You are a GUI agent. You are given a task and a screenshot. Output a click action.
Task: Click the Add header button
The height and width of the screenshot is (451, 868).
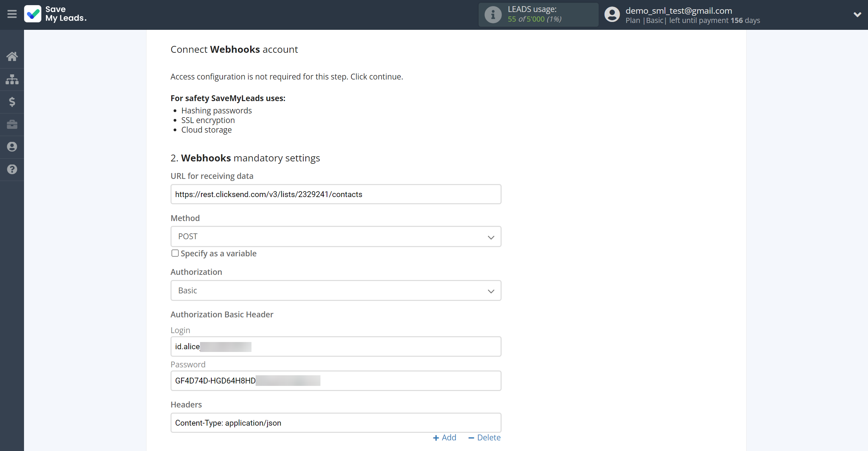tap(445, 437)
